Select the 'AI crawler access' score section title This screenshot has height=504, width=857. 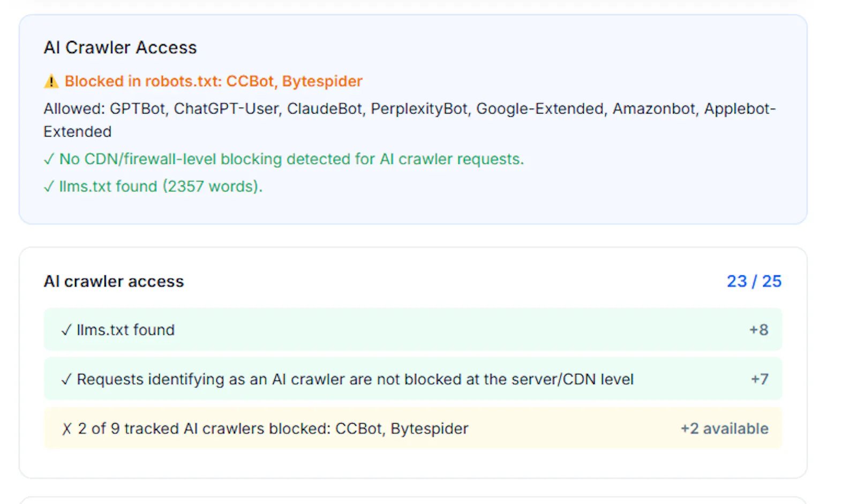(114, 281)
